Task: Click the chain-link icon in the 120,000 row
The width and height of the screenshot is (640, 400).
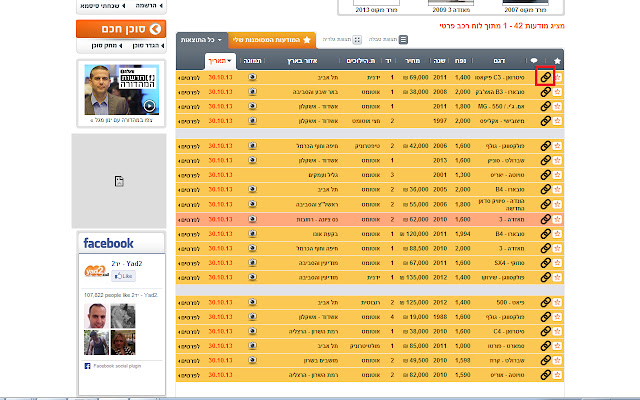Action: point(546,234)
